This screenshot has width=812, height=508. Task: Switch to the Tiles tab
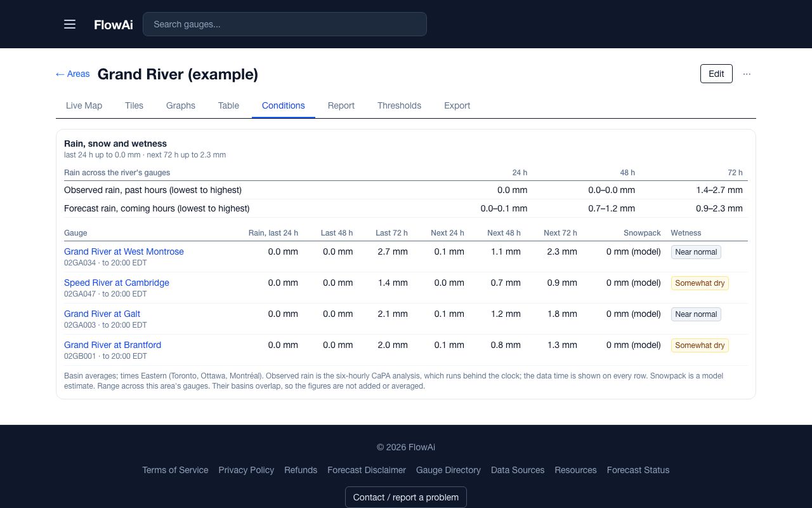[134, 105]
